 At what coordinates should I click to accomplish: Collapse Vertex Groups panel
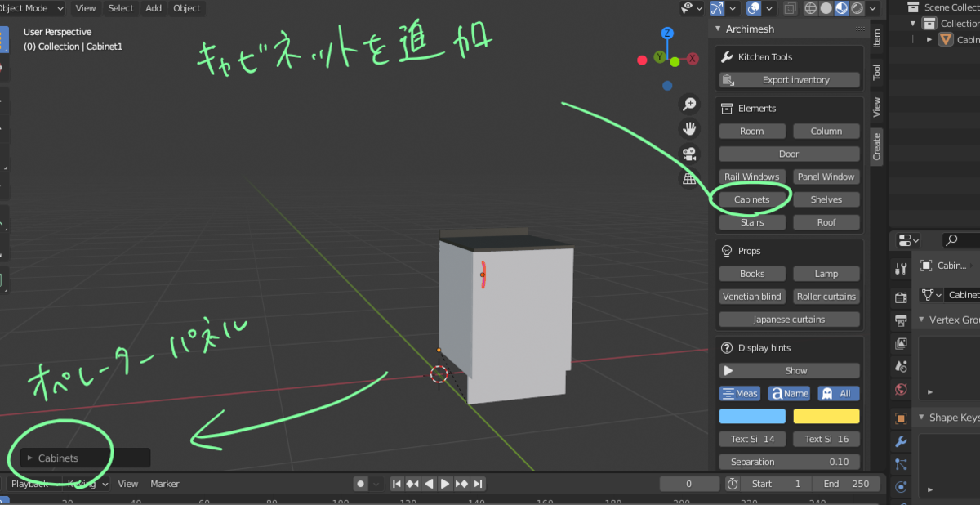click(x=922, y=320)
